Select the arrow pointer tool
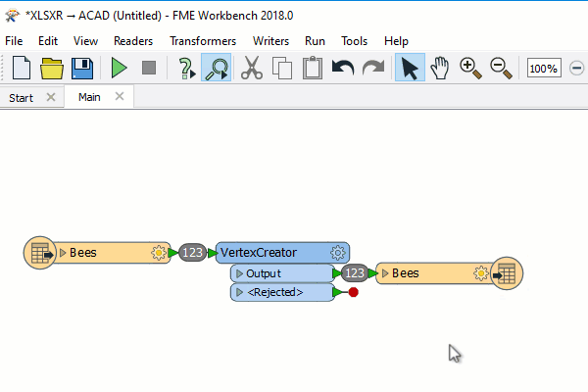Image resolution: width=588 pixels, height=392 pixels. [410, 68]
